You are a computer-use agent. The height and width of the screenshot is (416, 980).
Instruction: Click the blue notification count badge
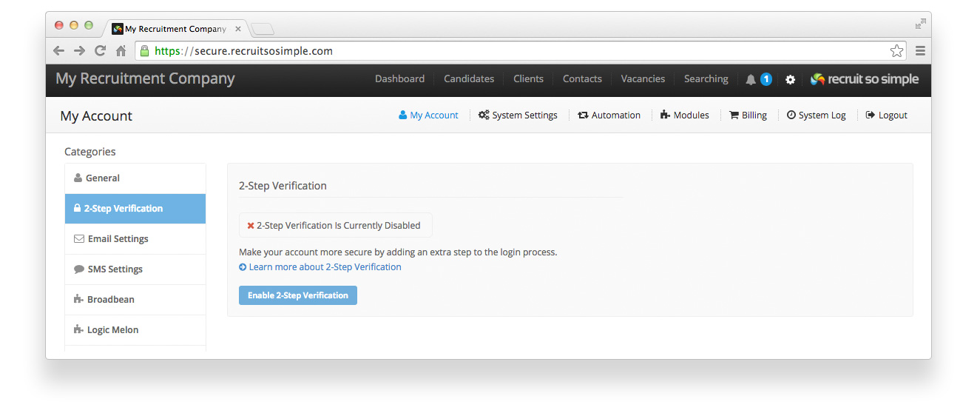click(766, 79)
